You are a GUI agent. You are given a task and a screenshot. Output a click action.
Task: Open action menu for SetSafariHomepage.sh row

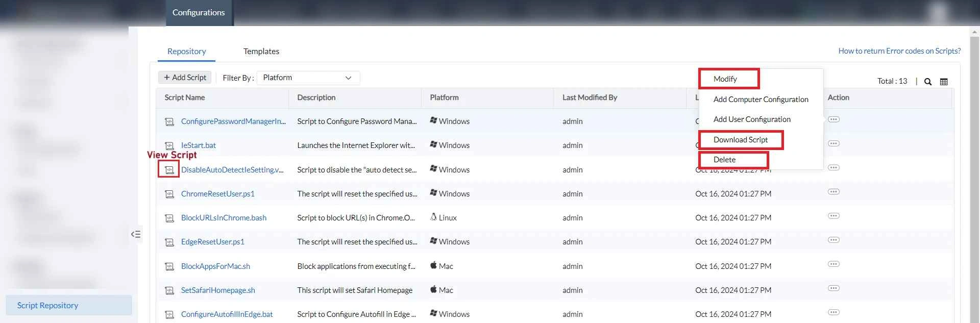[x=834, y=288]
